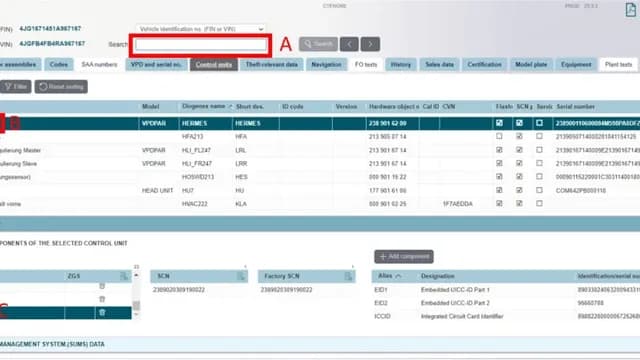640x360 pixels.
Task: Click the SCN column filter icon
Action: point(241,276)
